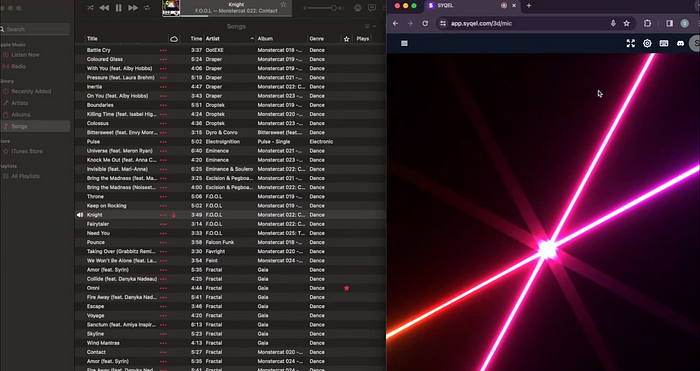Viewport: 700px width, 371px height.
Task: Sort by the star favorite column
Action: pos(346,39)
